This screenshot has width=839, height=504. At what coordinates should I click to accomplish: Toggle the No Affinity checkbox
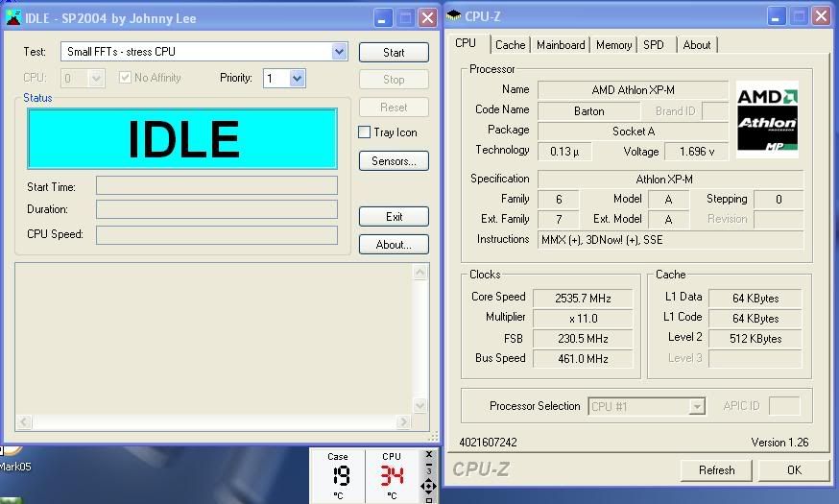[x=125, y=78]
